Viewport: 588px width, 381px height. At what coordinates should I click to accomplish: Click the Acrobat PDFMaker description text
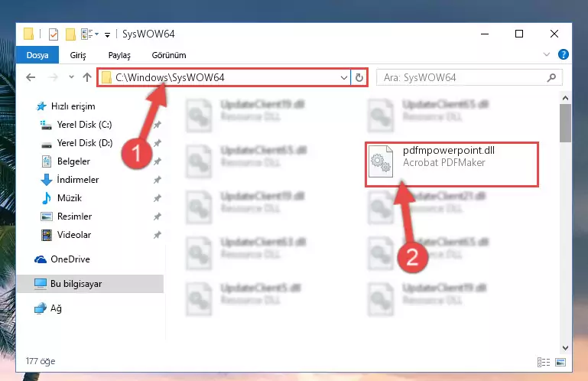(444, 162)
